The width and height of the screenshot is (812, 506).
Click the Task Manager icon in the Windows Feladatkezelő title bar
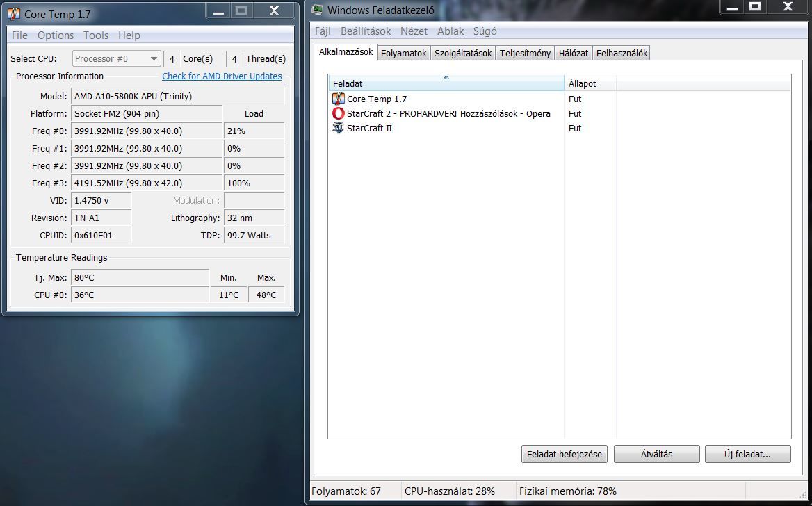coord(318,9)
